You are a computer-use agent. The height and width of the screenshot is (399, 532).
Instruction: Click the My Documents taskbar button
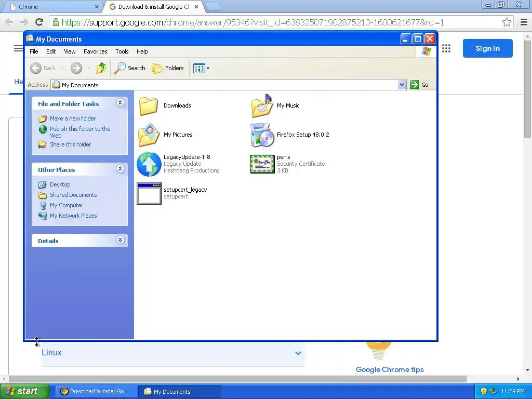(180, 392)
